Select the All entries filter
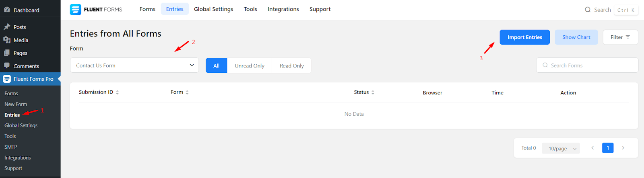Screen dimensions: 644x178 216,65
